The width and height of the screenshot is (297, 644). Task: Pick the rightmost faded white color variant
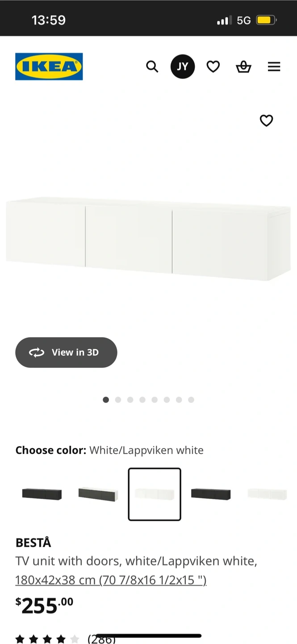(x=267, y=494)
